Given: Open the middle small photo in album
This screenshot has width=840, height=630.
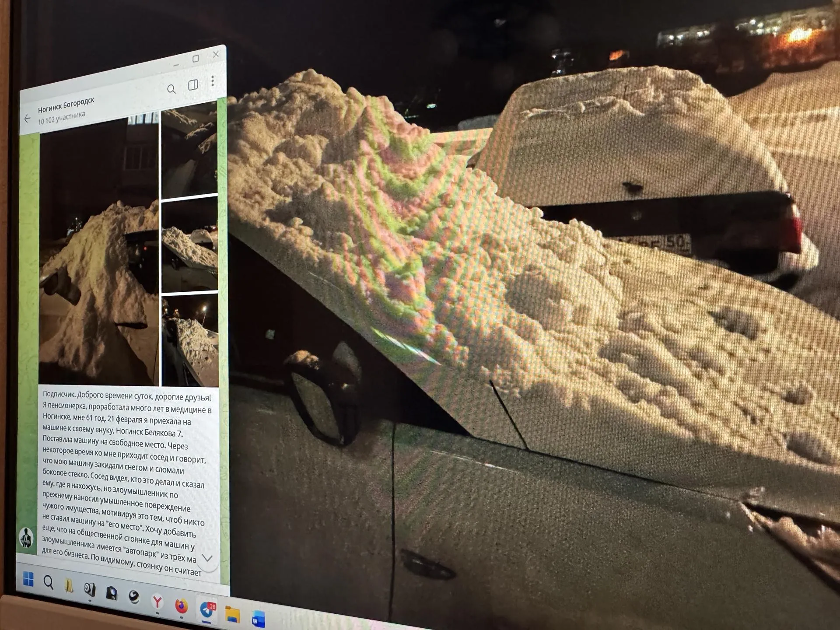Looking at the screenshot, I should 189,245.
